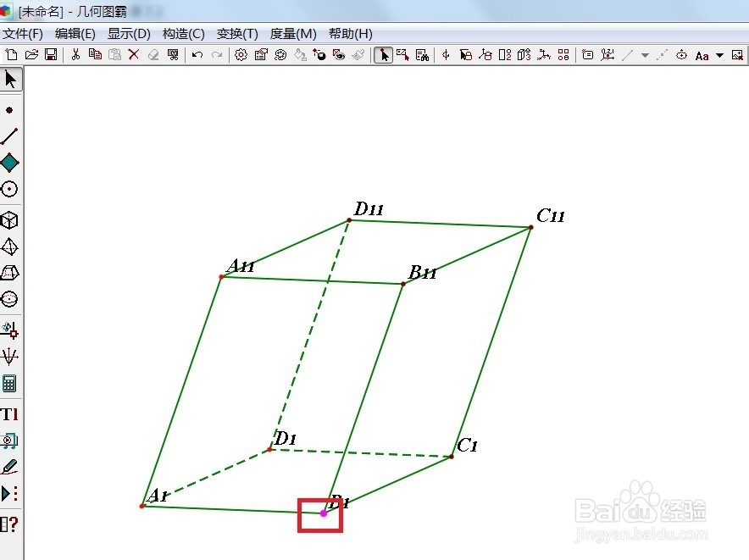Open the line style dropdown arrow
Image resolution: width=749 pixels, height=560 pixels.
pos(645,55)
